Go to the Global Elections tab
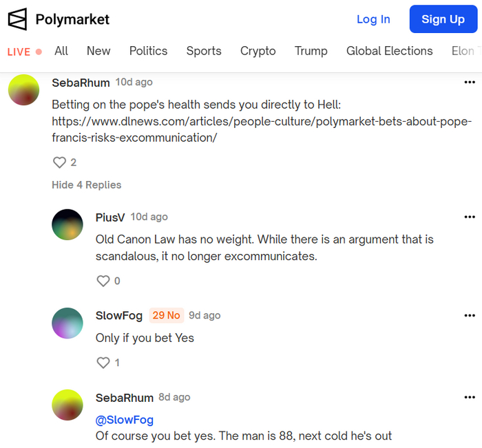Screen dimensions: 482x448 (390, 51)
